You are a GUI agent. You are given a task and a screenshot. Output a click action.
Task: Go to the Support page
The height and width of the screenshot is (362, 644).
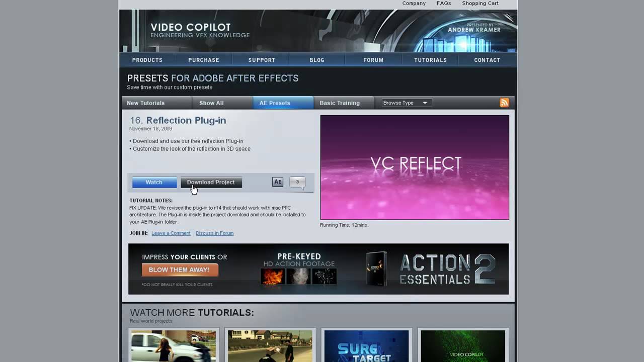[x=262, y=60]
